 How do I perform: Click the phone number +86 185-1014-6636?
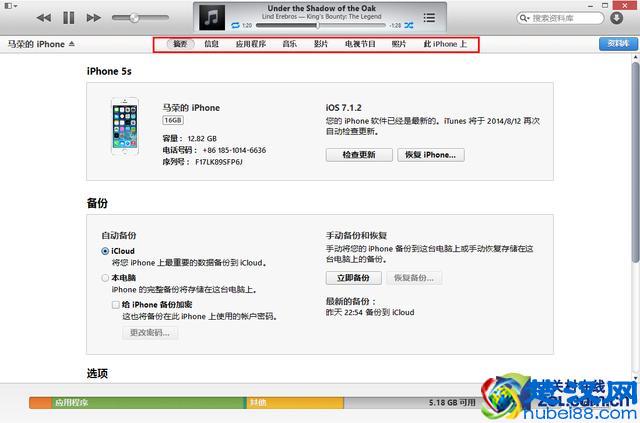(234, 150)
